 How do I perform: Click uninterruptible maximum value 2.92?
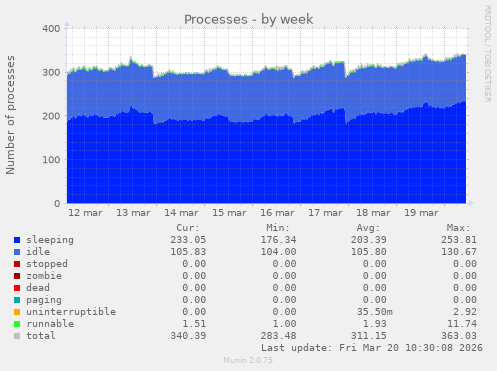click(x=465, y=312)
